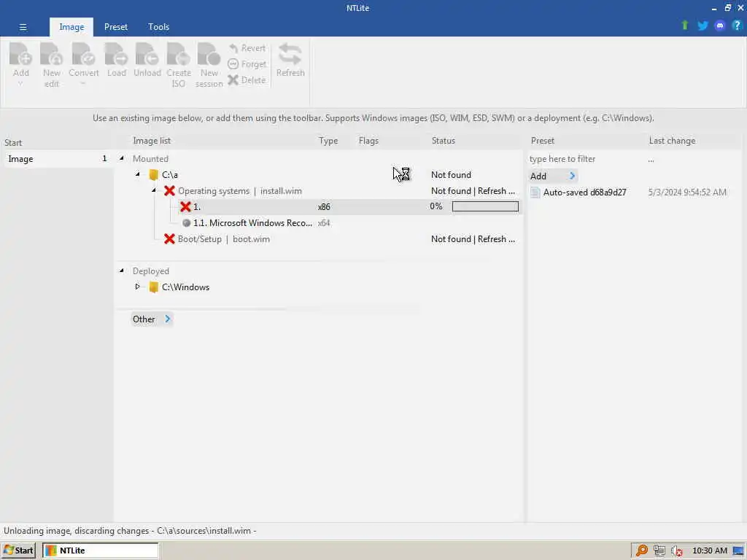Expand the C:\Windows node

pyautogui.click(x=137, y=287)
